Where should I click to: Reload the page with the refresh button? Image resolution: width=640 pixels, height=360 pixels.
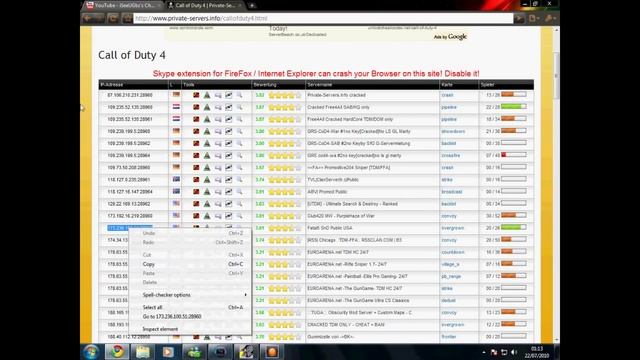(113, 18)
